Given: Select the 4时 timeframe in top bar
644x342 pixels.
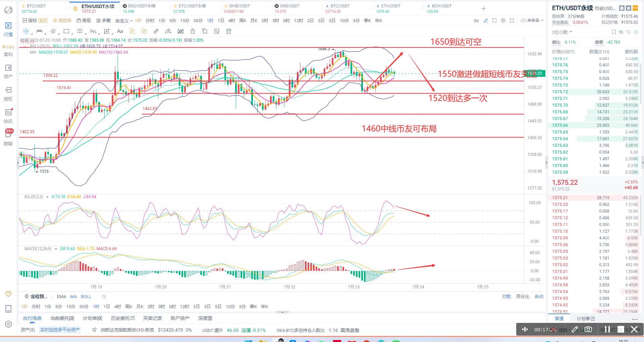Looking at the screenshot, I should 231,20.
